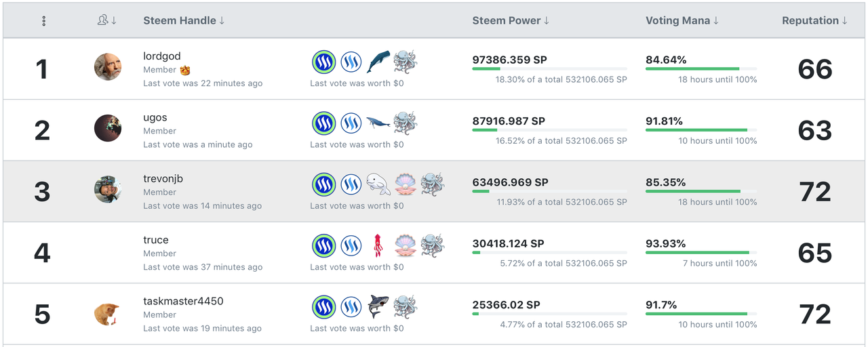Click the octopus badge in truce's row
This screenshot has height=347, width=868.
(432, 245)
